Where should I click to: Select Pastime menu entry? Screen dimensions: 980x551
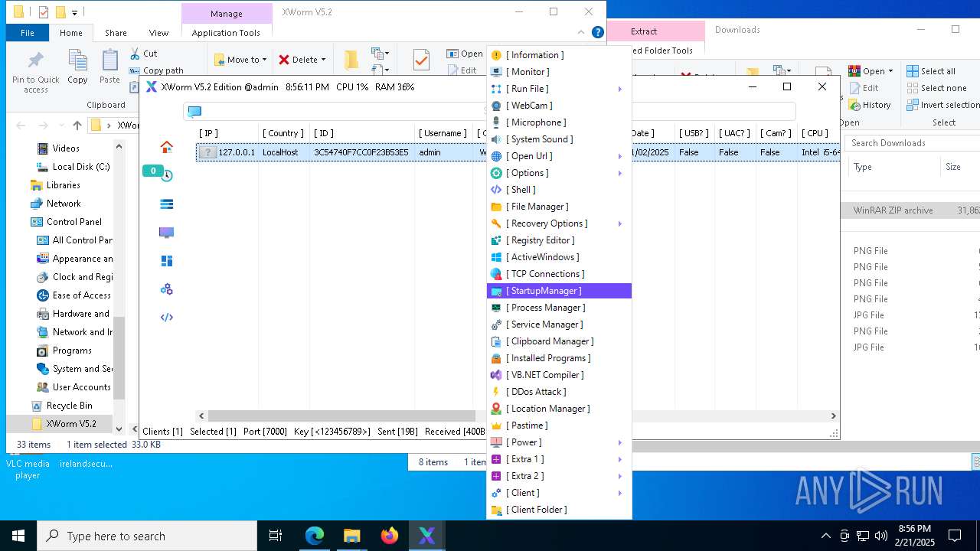[x=559, y=425]
